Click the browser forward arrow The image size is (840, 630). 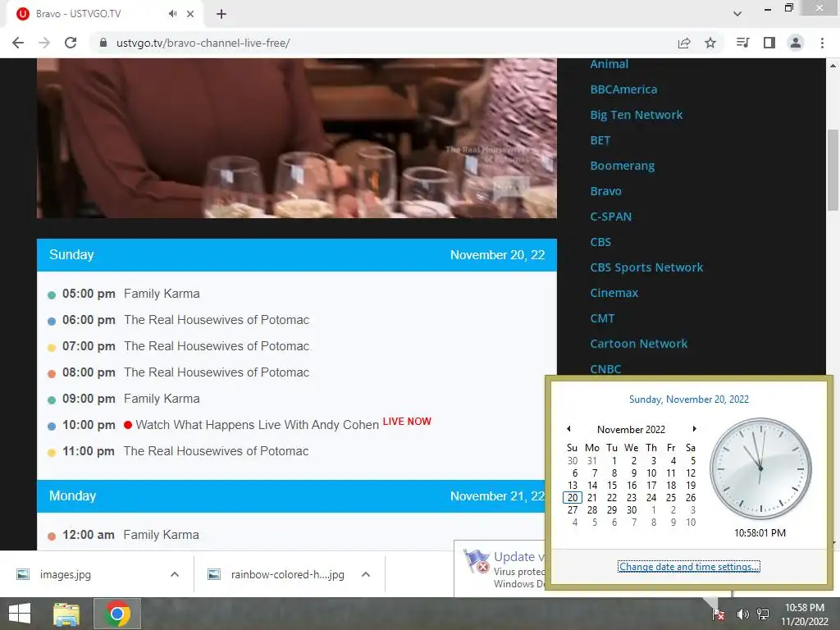44,43
